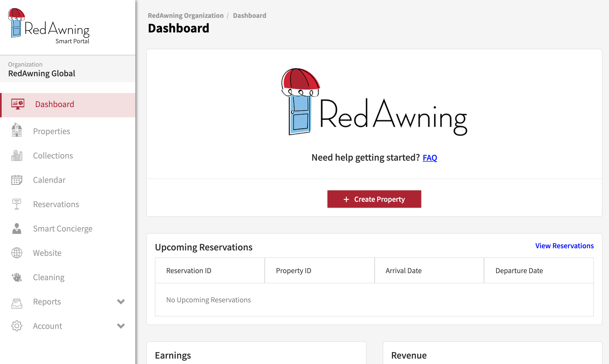Click the No Upcoming Reservations row
The width and height of the screenshot is (609, 364).
(374, 300)
